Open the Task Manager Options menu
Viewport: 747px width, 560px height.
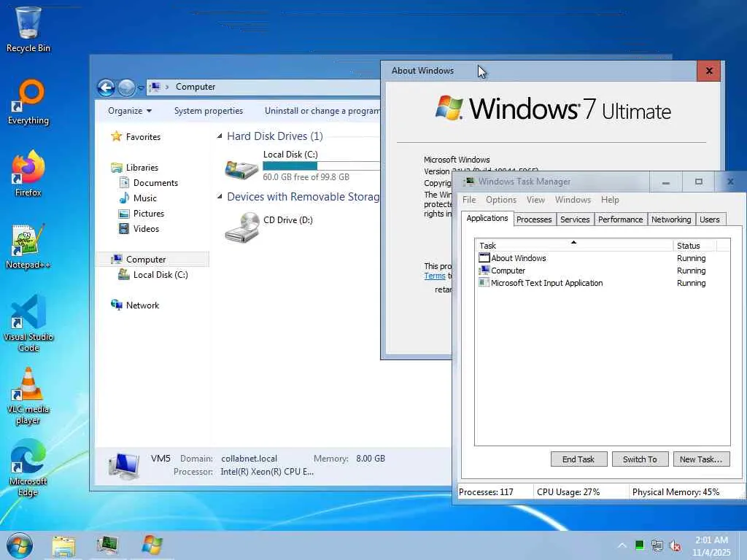pos(500,200)
